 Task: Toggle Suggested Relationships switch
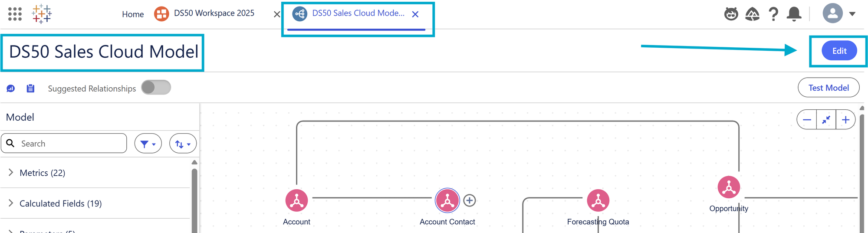pos(156,88)
